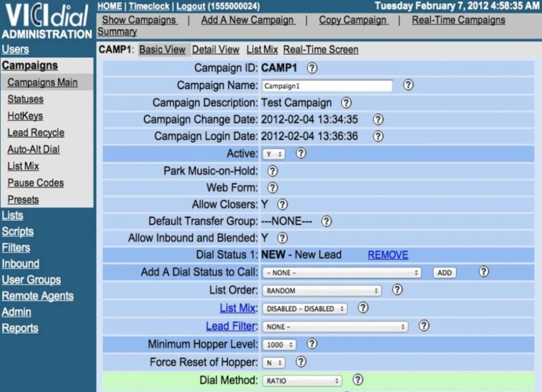
Task: Click help icon for List Order
Action: [397, 290]
